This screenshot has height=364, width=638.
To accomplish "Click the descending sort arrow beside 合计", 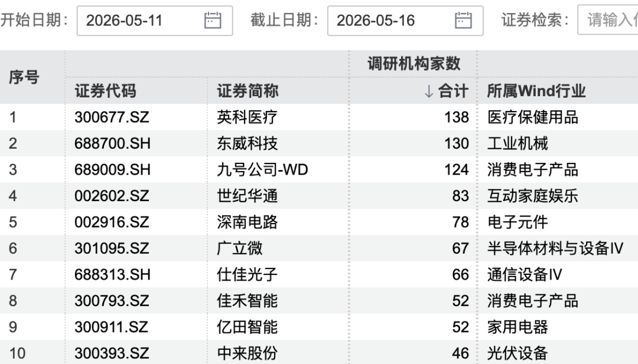I will (429, 91).
